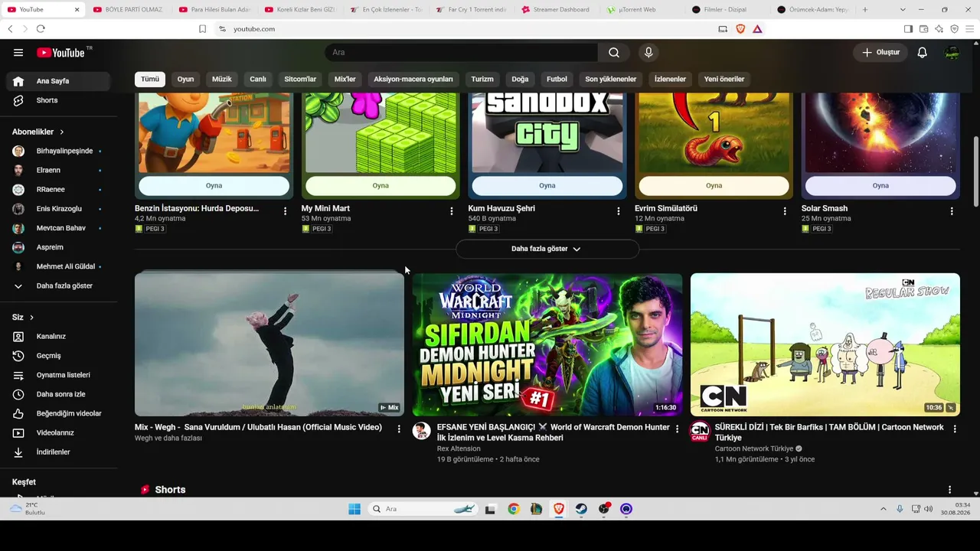
Task: Open the Rex Altension channel avatar
Action: pos(421,431)
